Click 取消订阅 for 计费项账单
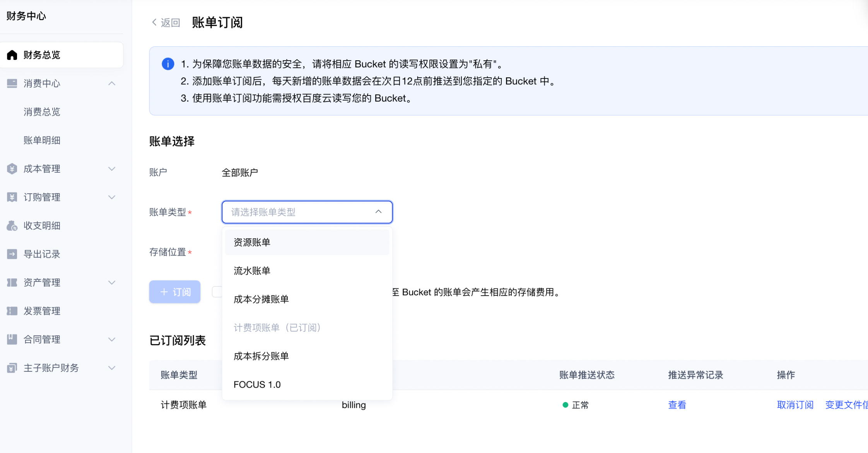 (795, 405)
